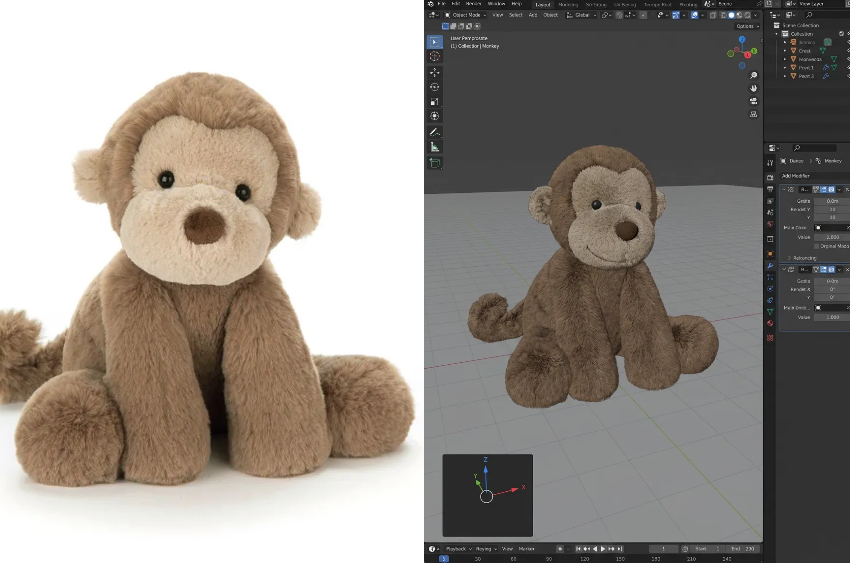This screenshot has width=850, height=563.
Task: Select the Scale tool
Action: (435, 101)
